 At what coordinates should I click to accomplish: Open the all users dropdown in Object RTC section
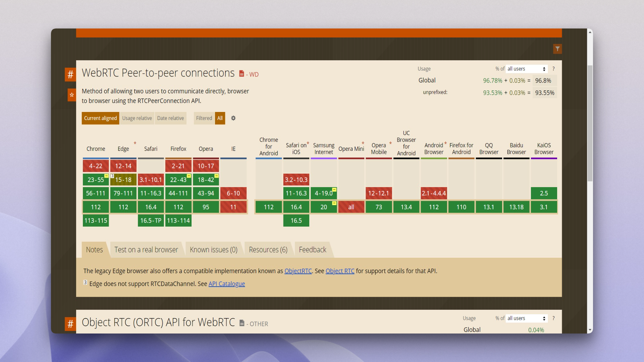526,318
